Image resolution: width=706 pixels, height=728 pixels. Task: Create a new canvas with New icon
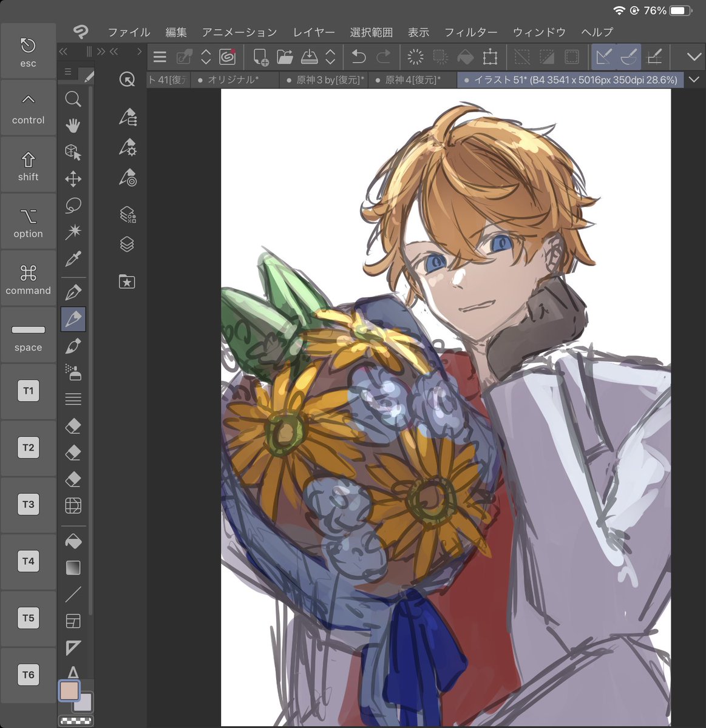tap(260, 58)
